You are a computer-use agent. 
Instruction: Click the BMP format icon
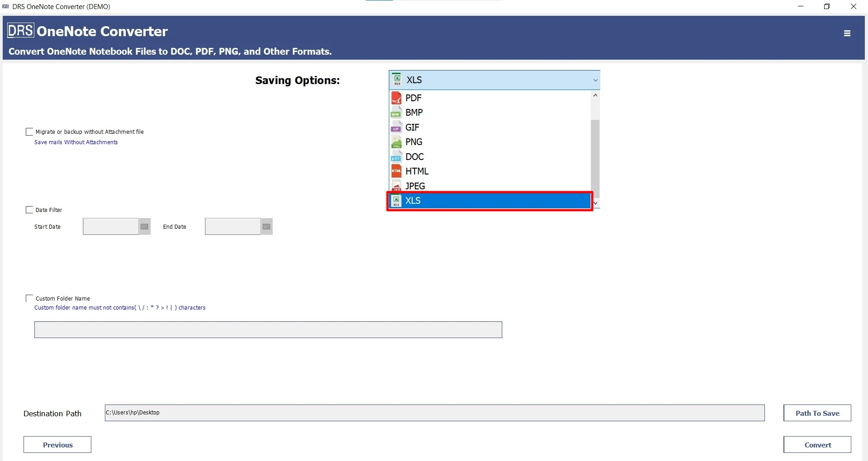point(396,113)
